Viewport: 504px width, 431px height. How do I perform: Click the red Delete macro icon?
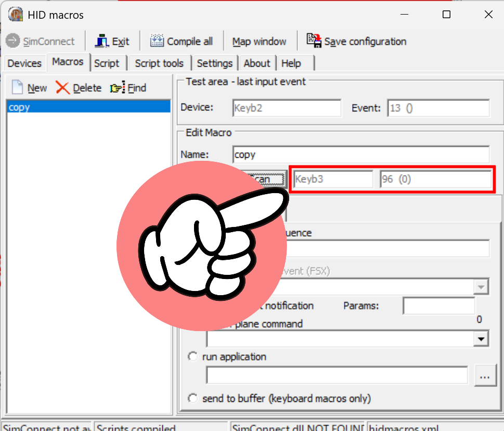tap(63, 87)
